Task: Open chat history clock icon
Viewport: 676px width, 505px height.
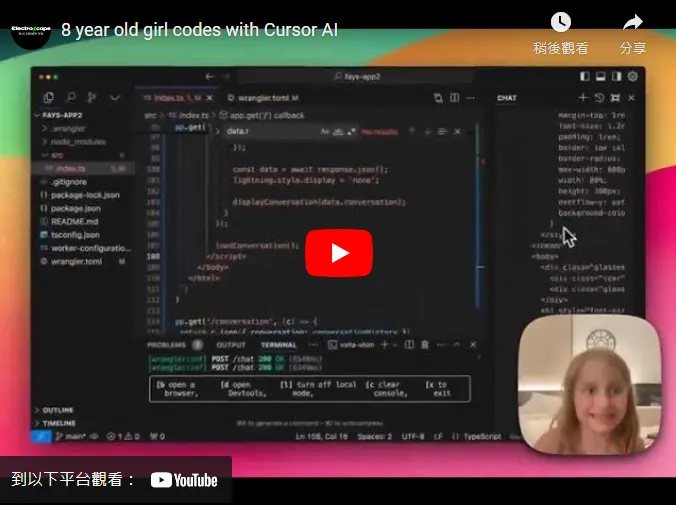Action: click(x=599, y=98)
